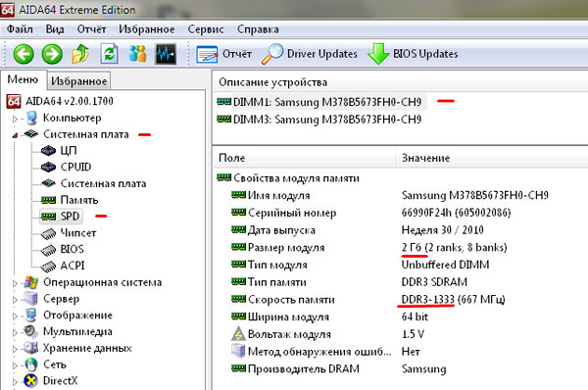
Task: Click the green Back arrow button
Action: [24, 54]
